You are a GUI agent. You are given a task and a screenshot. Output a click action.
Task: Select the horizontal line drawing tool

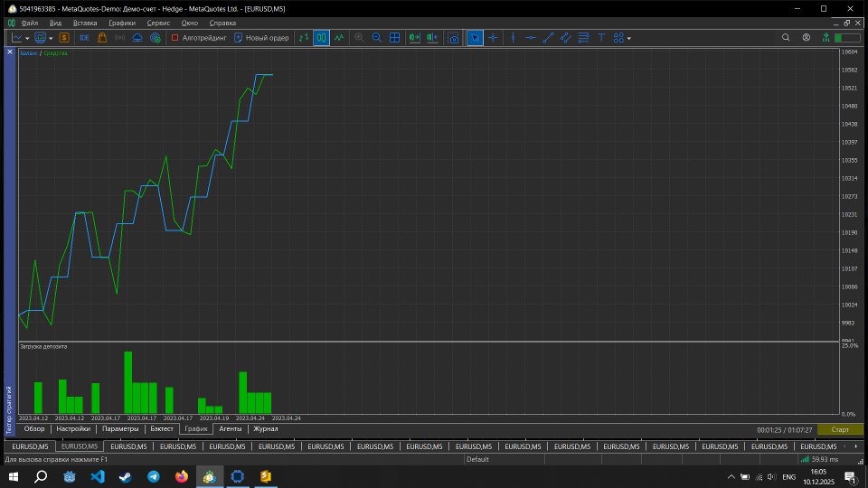pyautogui.click(x=531, y=38)
